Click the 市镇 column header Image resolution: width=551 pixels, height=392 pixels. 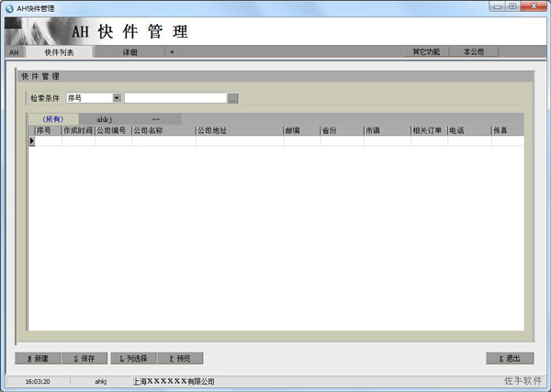click(388, 130)
